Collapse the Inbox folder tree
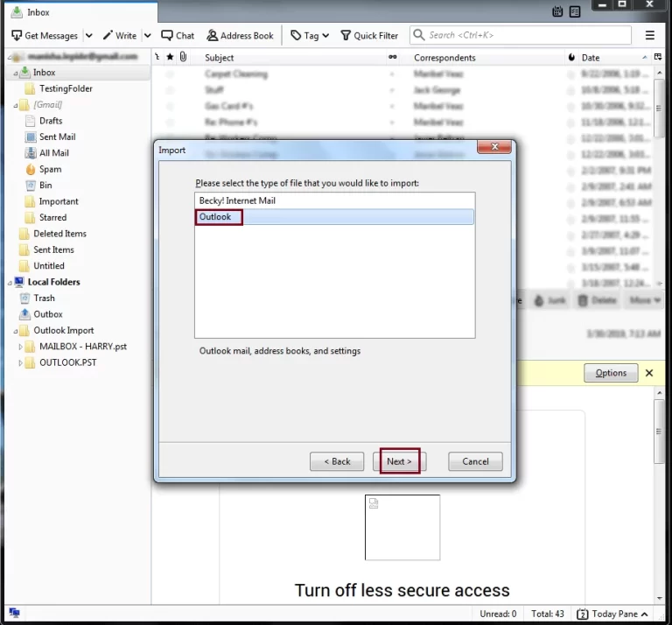The image size is (672, 625). click(x=16, y=74)
